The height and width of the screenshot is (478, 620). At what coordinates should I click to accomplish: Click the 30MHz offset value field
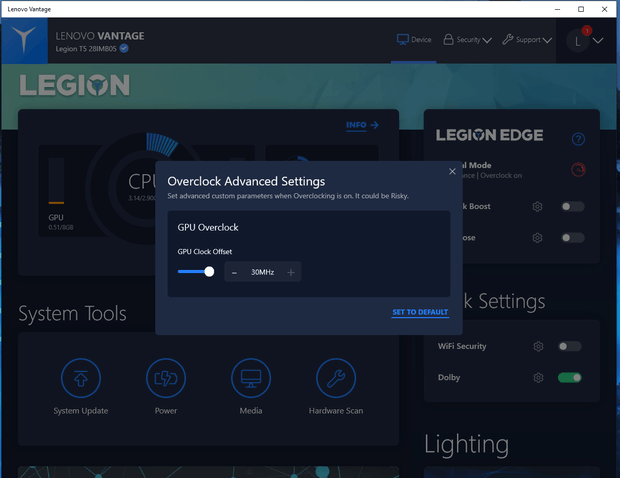263,272
